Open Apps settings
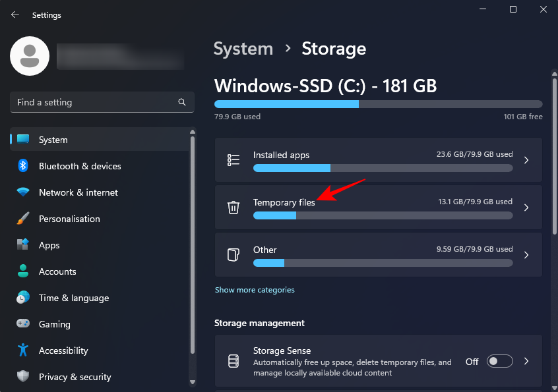The image size is (558, 392). (49, 245)
